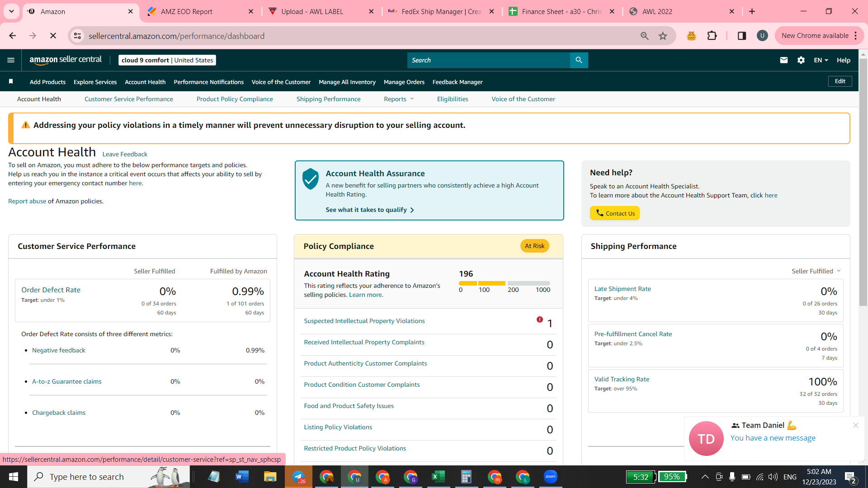Stop loading the page
The height and width of the screenshot is (488, 868).
tap(53, 36)
